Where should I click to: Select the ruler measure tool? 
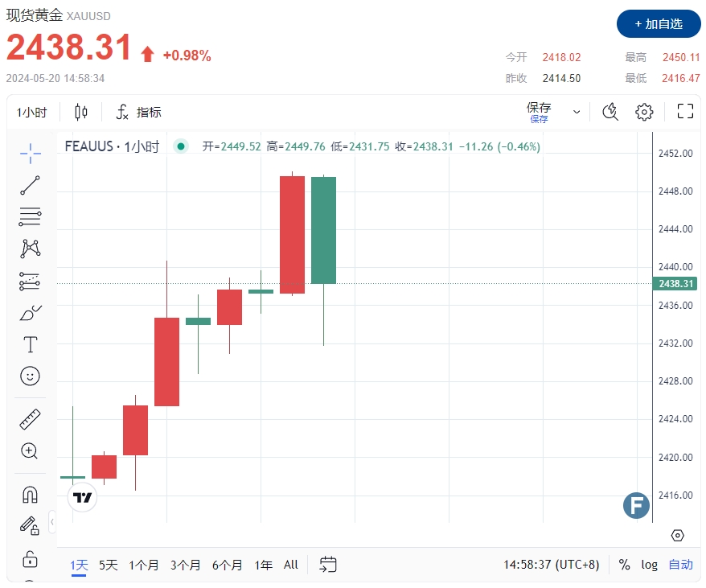point(31,418)
